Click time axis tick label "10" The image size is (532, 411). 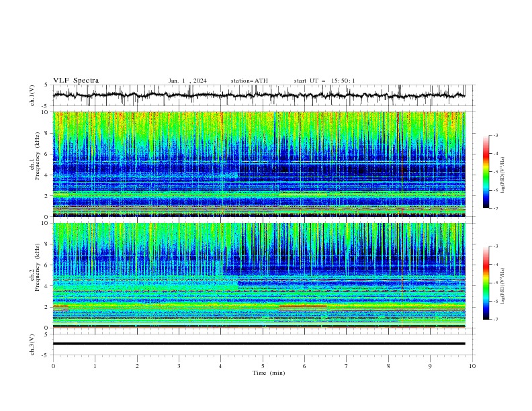pos(472,366)
